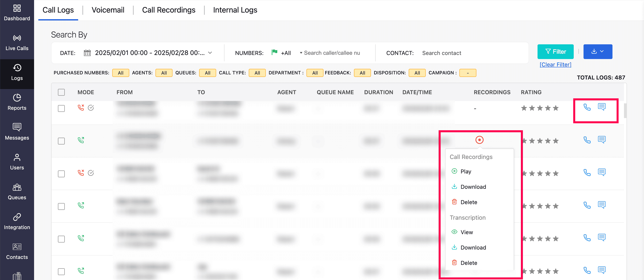Expand the date range dropdown chevron

point(210,53)
